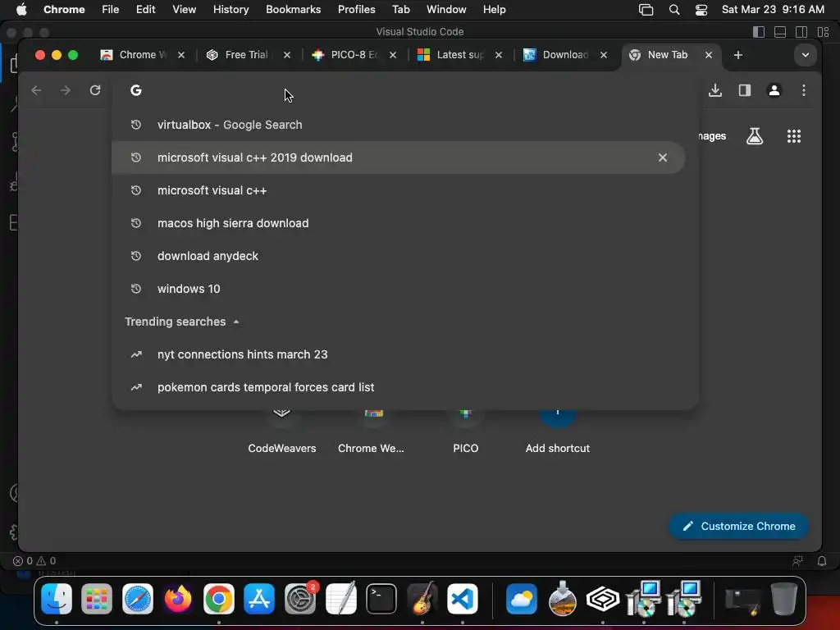Open the Tab menu in menu bar

tap(400, 10)
